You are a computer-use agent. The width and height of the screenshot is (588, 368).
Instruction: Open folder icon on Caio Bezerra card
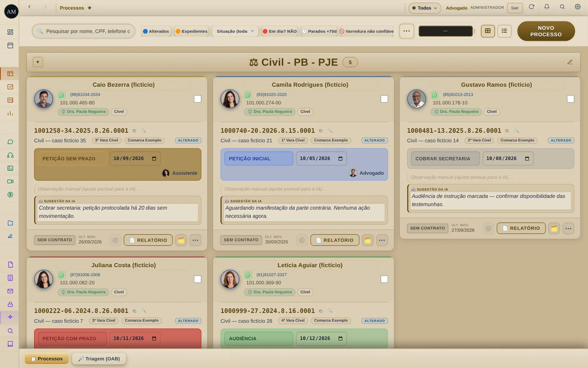click(181, 240)
